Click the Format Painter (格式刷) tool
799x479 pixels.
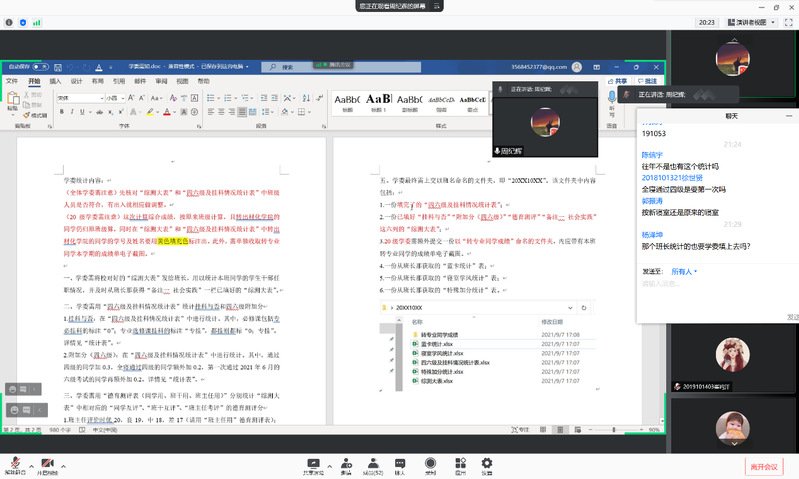(37, 115)
